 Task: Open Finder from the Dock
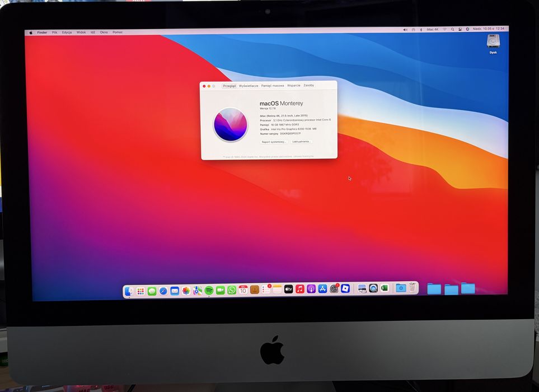point(129,291)
